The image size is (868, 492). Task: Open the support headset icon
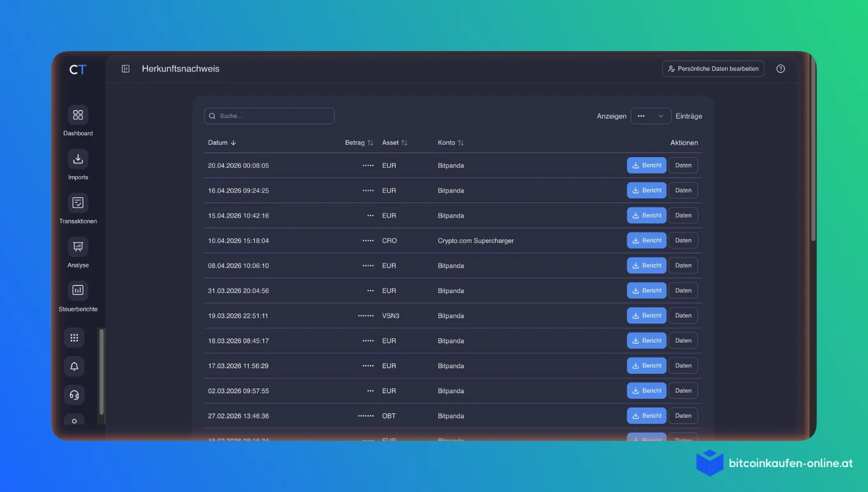(x=74, y=395)
